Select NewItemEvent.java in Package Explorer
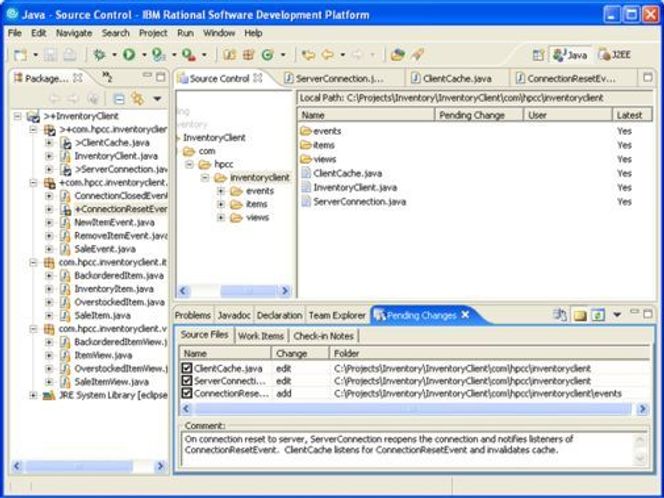The height and width of the screenshot is (498, 664). 107,223
